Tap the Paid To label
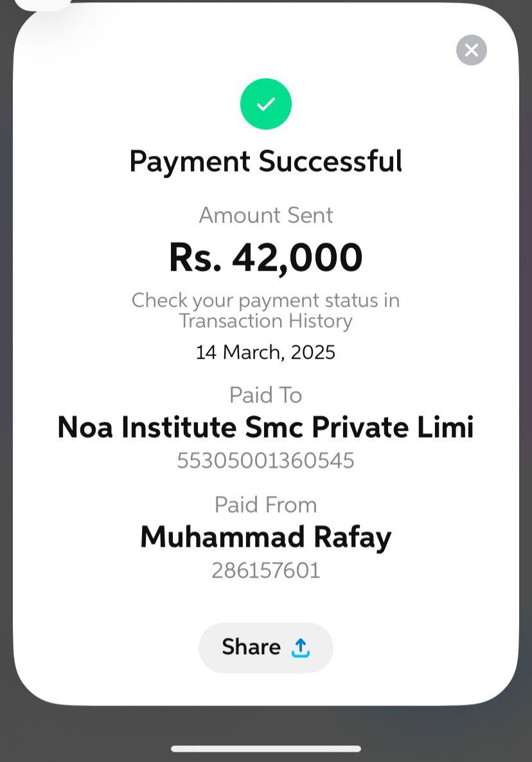 pyautogui.click(x=266, y=395)
